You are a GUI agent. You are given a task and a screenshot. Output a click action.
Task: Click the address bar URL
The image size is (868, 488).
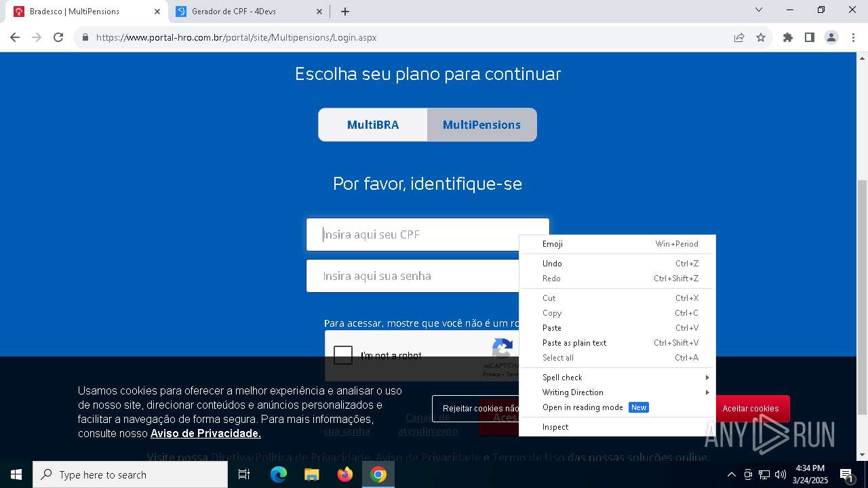click(237, 37)
